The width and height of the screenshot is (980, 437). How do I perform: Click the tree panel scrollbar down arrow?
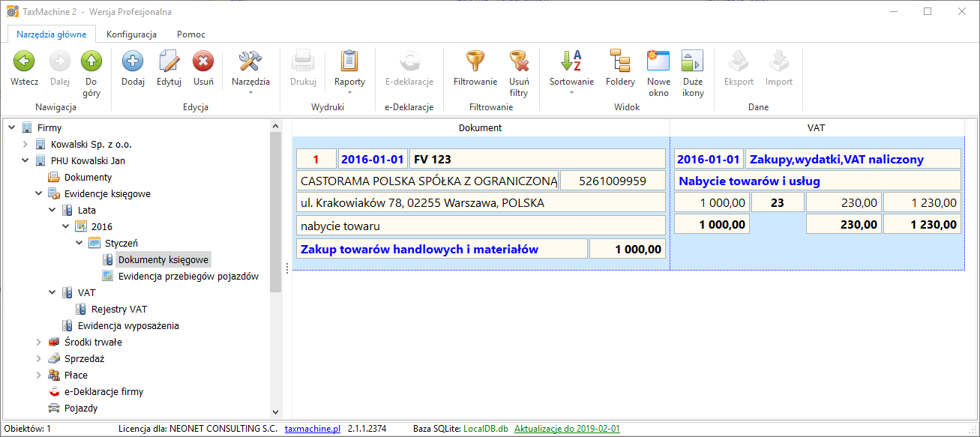(x=275, y=412)
